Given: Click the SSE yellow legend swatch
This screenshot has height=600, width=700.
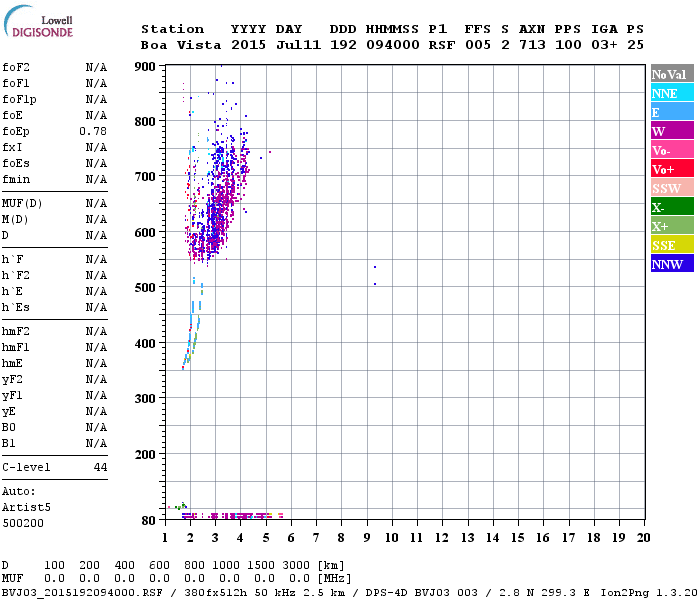Looking at the screenshot, I should tap(672, 245).
